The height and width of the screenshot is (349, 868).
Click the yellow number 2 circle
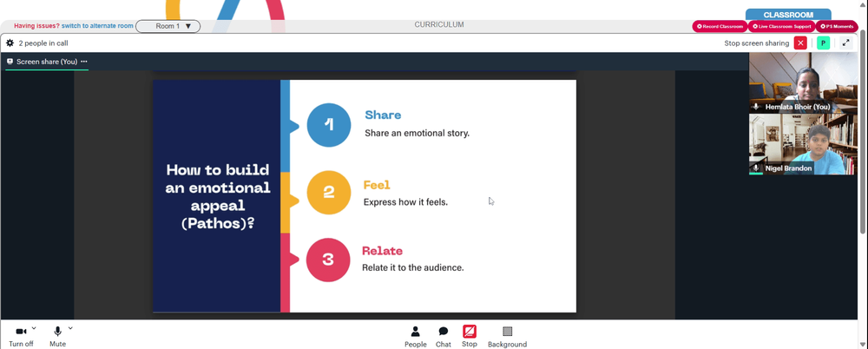pos(329,192)
